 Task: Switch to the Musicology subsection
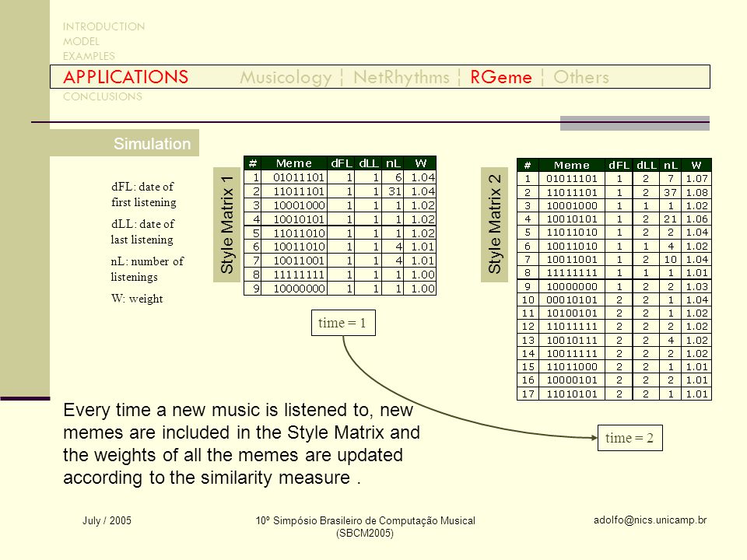click(x=286, y=78)
